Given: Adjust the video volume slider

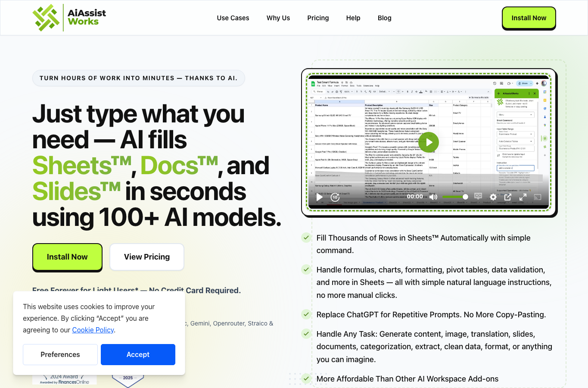Looking at the screenshot, I should (454, 197).
